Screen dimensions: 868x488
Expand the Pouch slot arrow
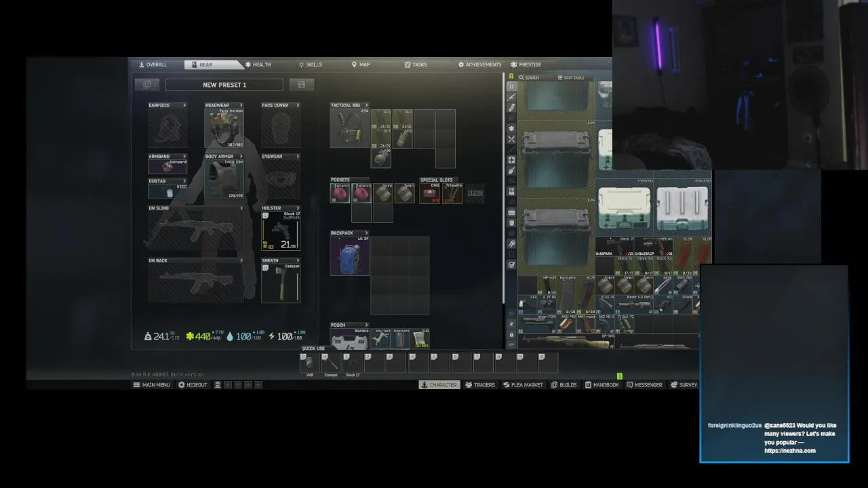366,325
